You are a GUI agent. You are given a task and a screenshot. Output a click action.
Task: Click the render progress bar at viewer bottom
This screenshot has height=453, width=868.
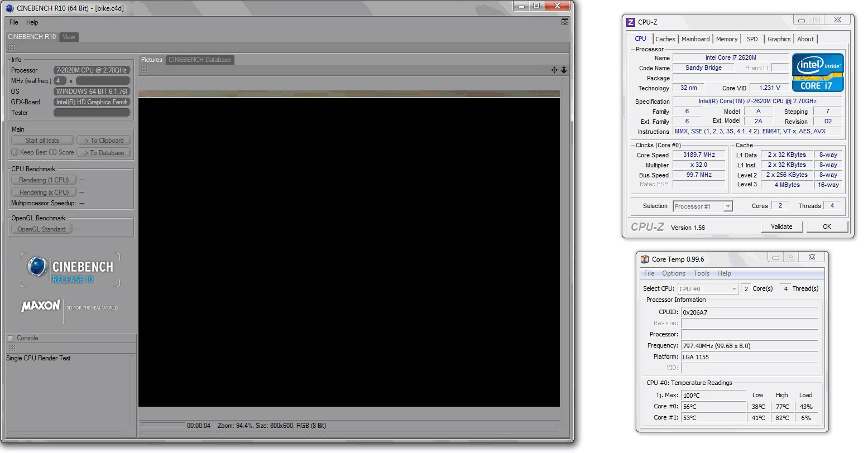[162, 425]
